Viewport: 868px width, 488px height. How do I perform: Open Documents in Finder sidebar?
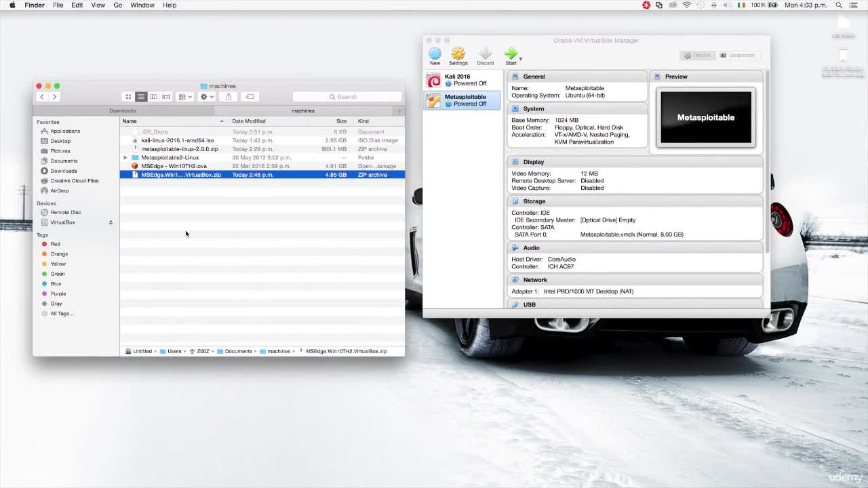click(63, 161)
